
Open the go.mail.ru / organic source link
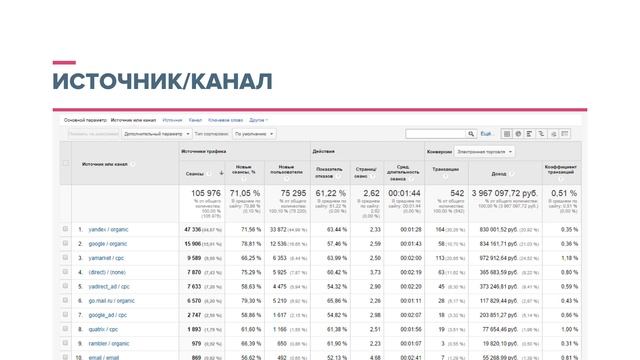[x=111, y=301]
